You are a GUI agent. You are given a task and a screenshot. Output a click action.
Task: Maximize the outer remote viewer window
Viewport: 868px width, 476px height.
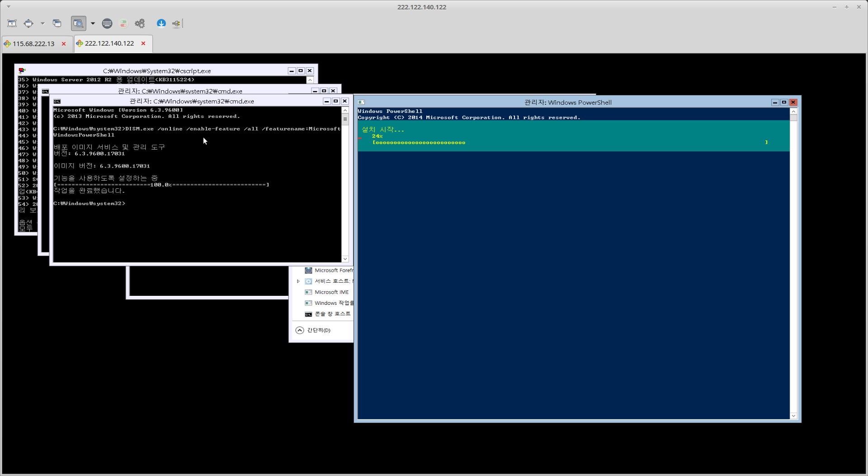click(x=847, y=7)
